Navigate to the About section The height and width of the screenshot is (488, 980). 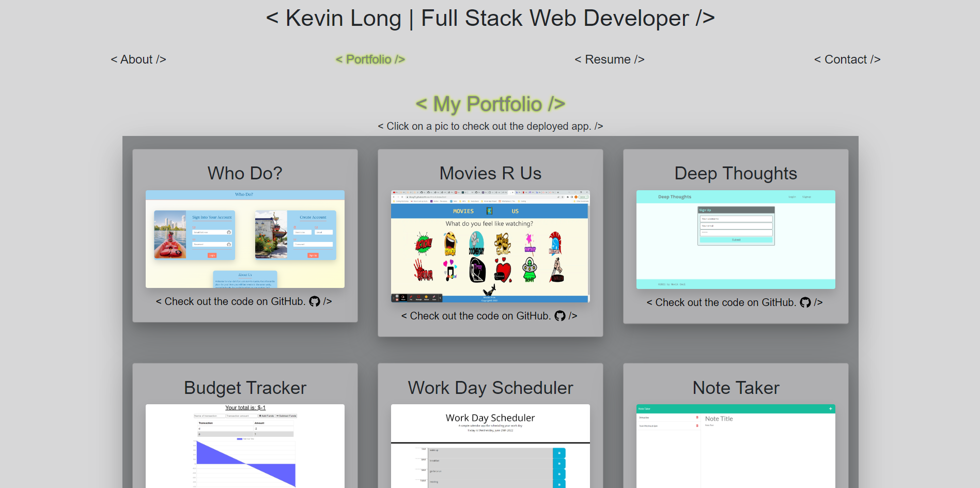click(138, 59)
